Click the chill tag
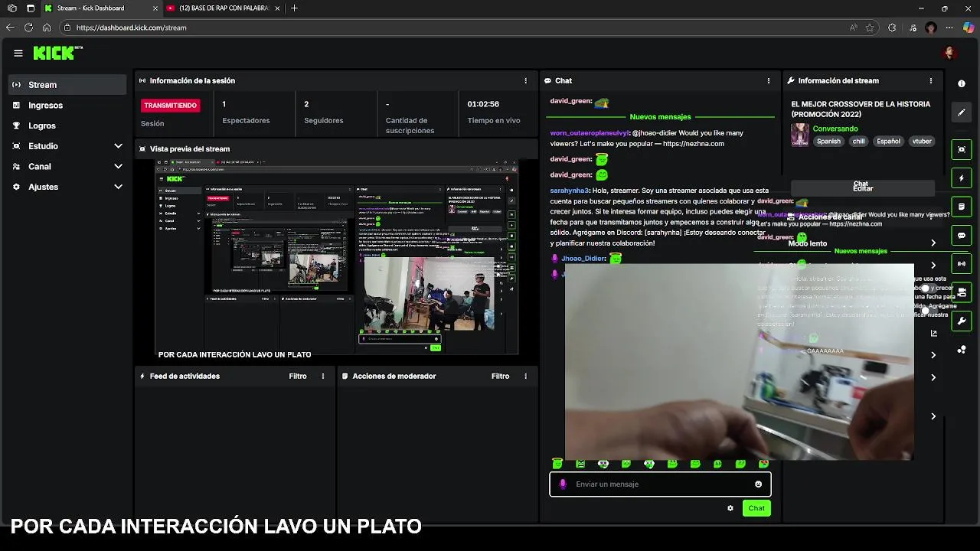 click(859, 141)
